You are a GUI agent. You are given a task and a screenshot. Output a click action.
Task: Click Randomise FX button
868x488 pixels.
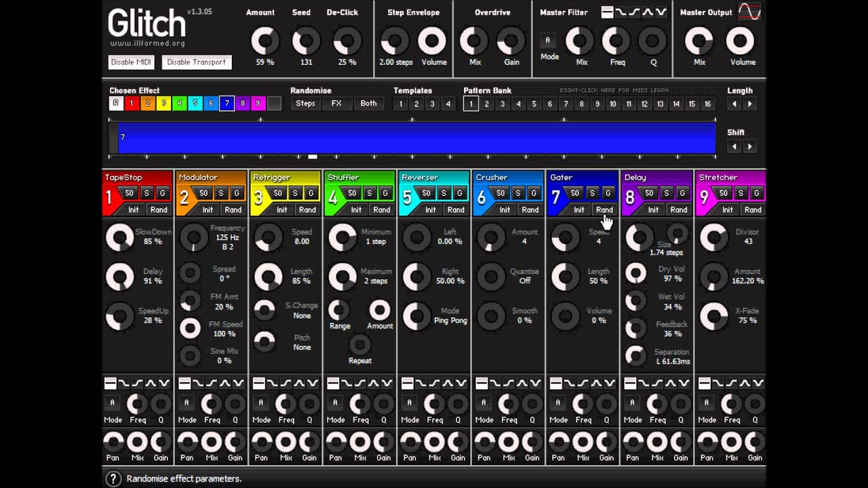336,104
